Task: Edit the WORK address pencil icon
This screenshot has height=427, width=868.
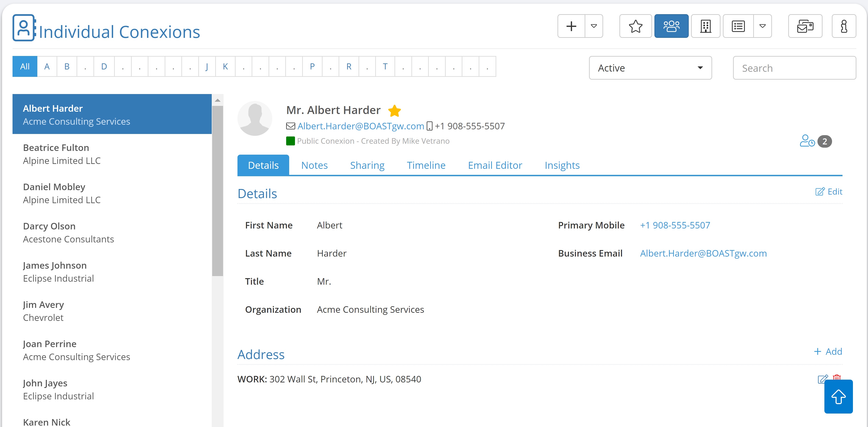Action: coord(823,379)
